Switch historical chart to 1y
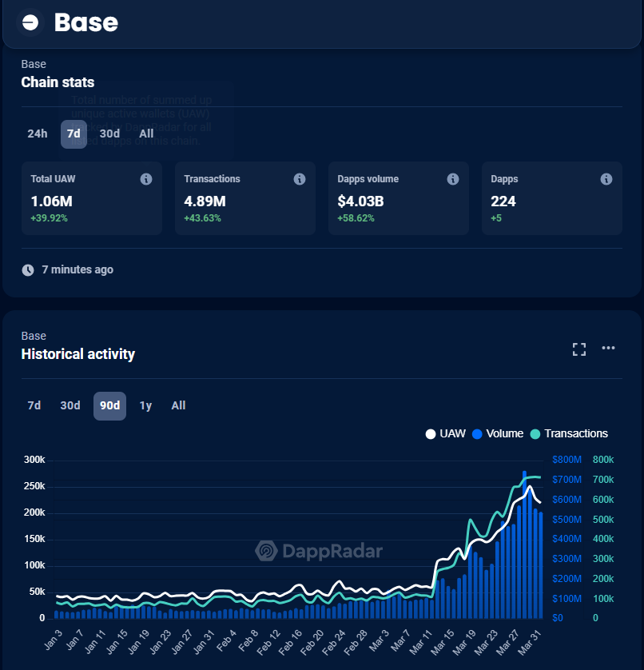Viewport: 644px width, 670px height. pos(145,405)
